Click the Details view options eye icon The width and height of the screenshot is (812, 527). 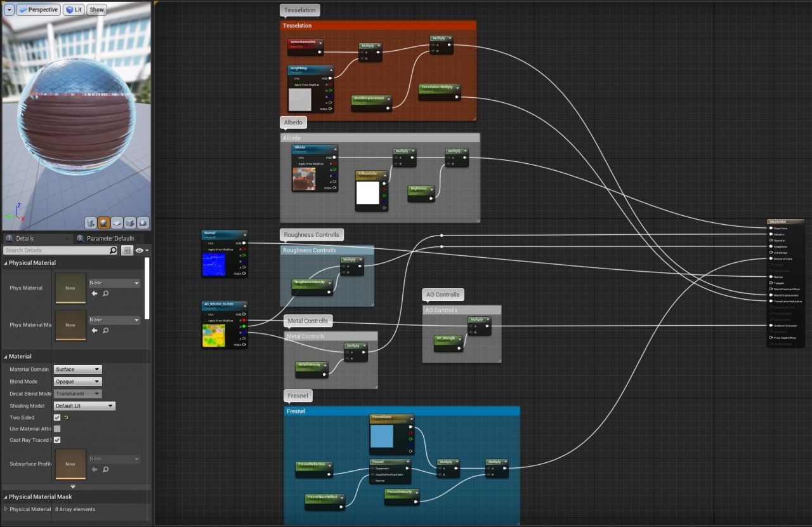pyautogui.click(x=140, y=251)
